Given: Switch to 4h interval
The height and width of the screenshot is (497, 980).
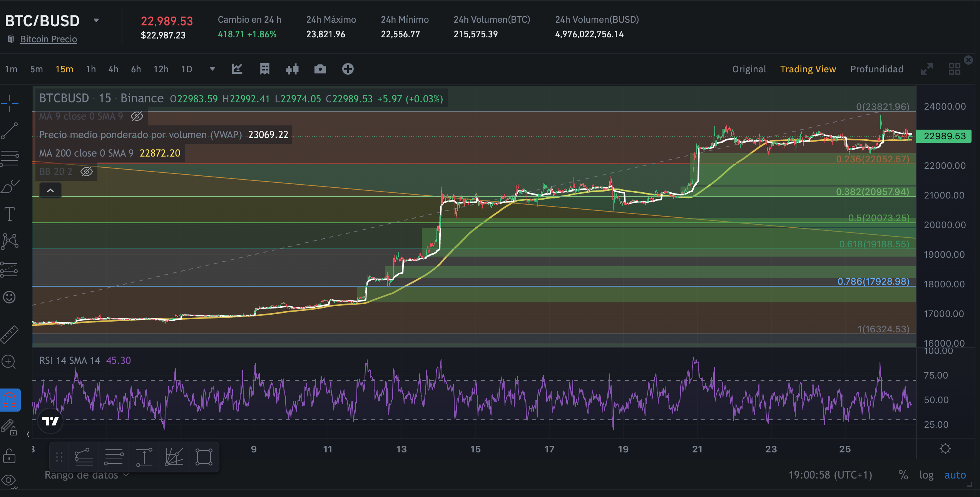Looking at the screenshot, I should point(113,69).
